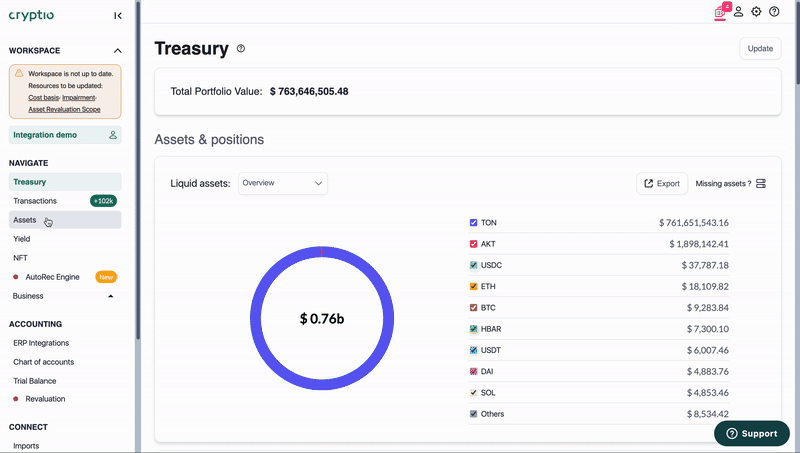Image resolution: width=800 pixels, height=453 pixels.
Task: Open Imports in the sidebar
Action: click(x=65, y=445)
